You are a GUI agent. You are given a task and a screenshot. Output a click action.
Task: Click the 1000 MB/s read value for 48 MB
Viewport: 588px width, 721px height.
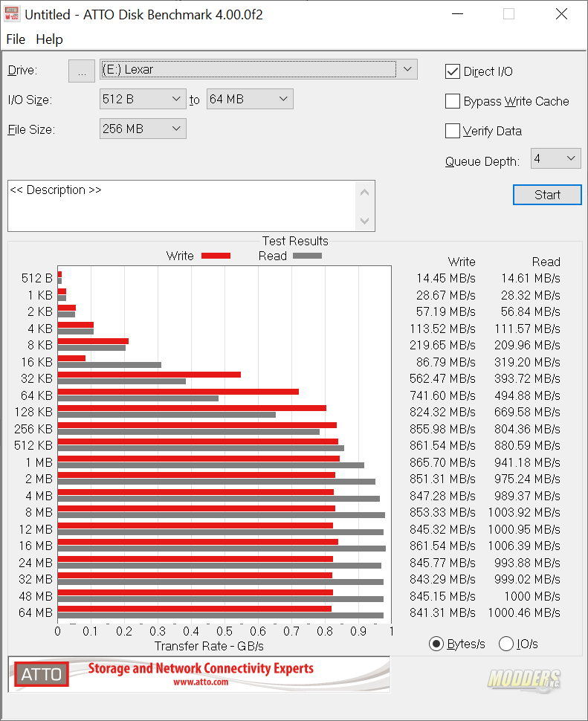click(x=532, y=596)
